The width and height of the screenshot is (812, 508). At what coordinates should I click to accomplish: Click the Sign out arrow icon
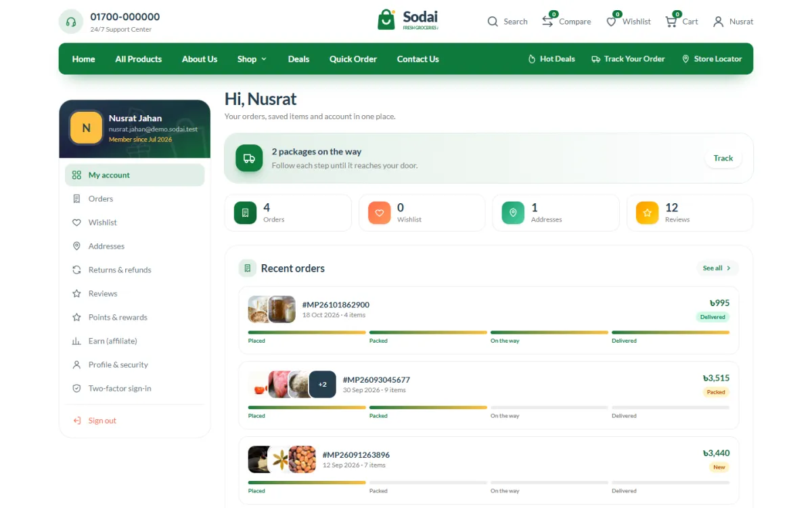[76, 421]
